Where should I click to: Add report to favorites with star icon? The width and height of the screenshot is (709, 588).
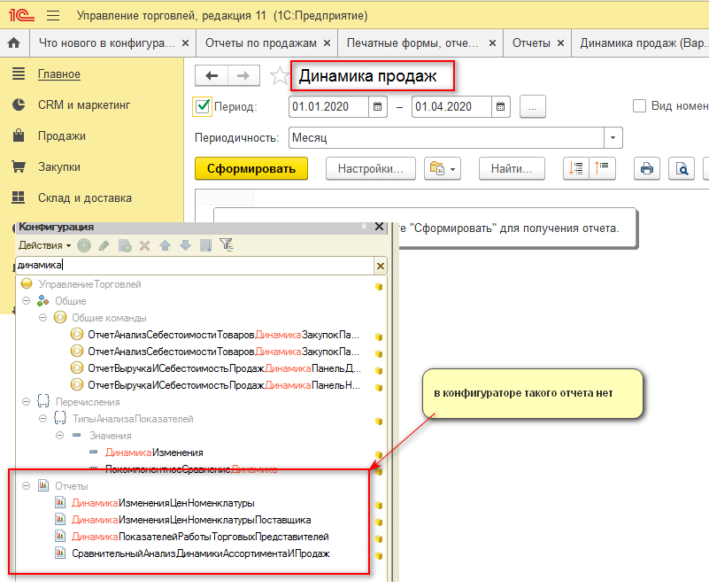point(280,76)
